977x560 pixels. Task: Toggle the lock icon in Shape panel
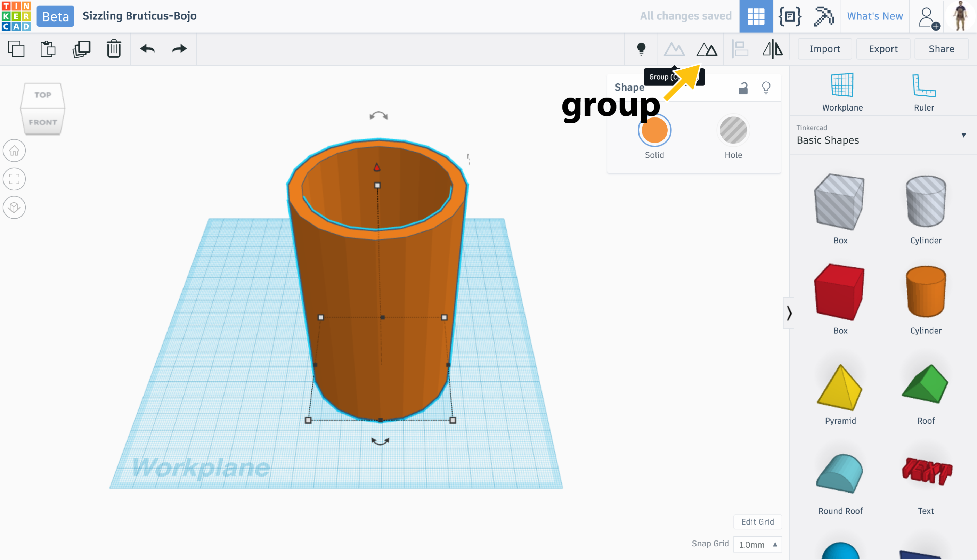[x=743, y=89]
